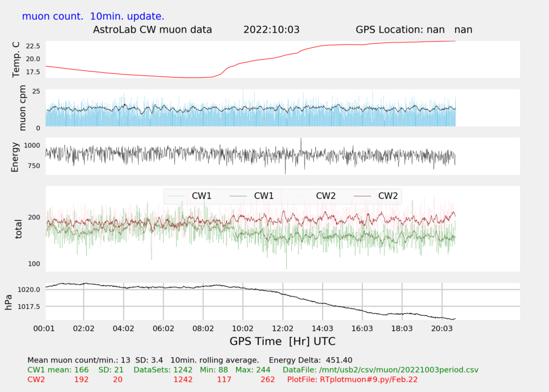Click the "AstroLab CW muon data" heading
Image resolution: width=549 pixels, height=392 pixels.
pyautogui.click(x=152, y=29)
